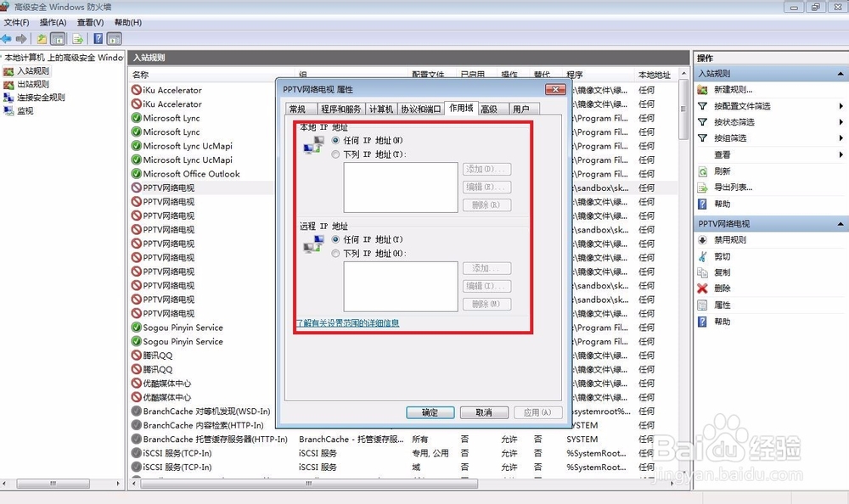Switch to the 程序和服务 tab

click(340, 109)
